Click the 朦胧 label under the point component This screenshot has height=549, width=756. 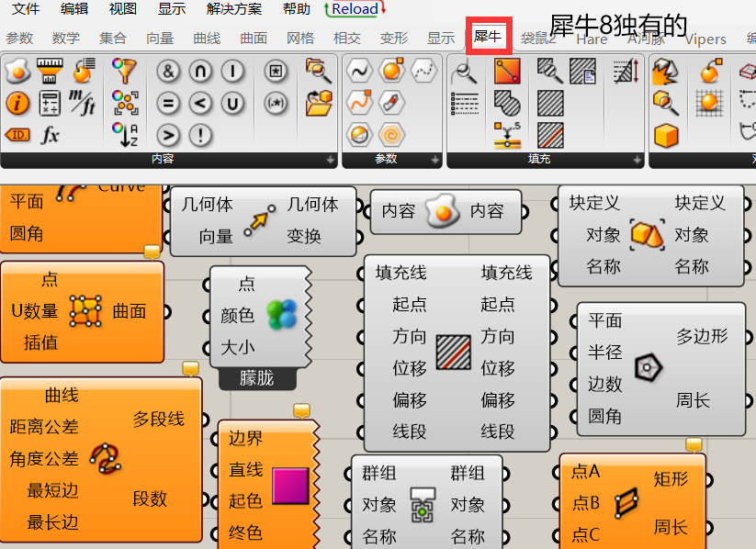tap(257, 379)
